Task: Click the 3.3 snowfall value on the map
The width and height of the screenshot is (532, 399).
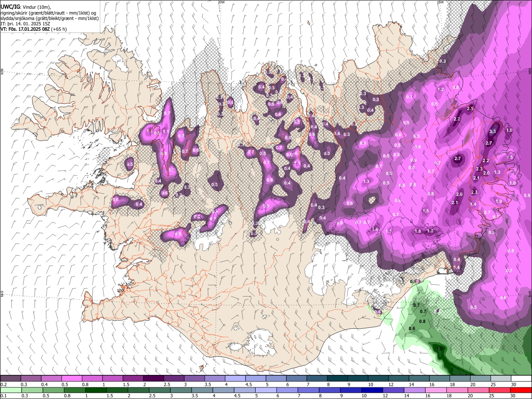Action: [493, 131]
